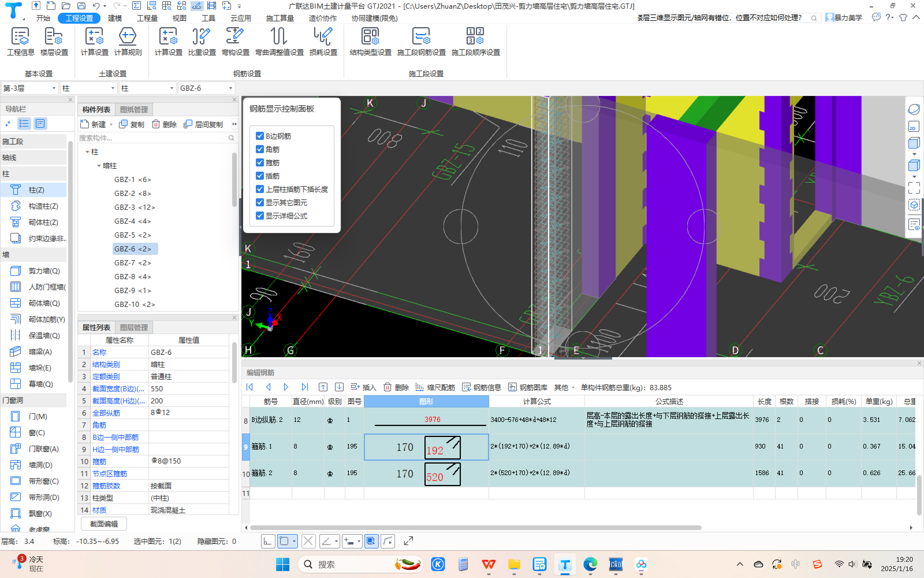Click 插入 in rebar editor toolbar
The width and height of the screenshot is (924, 578).
tap(364, 387)
